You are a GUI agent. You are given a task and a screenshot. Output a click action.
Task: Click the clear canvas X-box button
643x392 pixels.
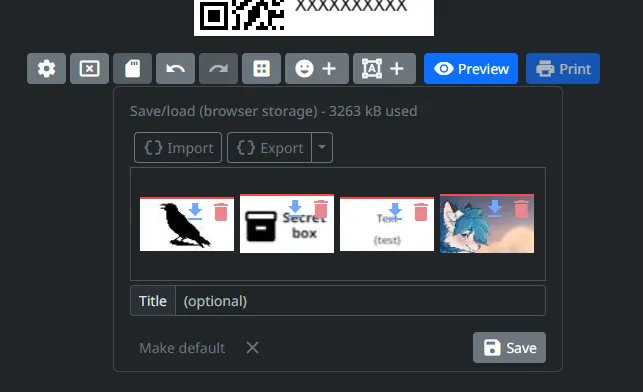click(x=89, y=68)
